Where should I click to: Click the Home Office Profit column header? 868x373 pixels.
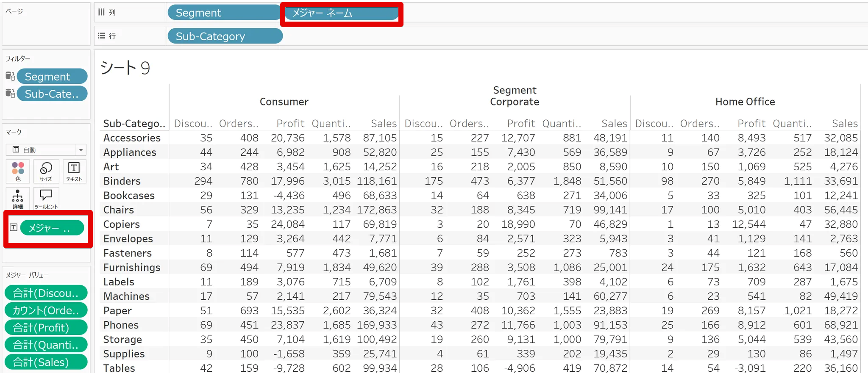pyautogui.click(x=751, y=124)
